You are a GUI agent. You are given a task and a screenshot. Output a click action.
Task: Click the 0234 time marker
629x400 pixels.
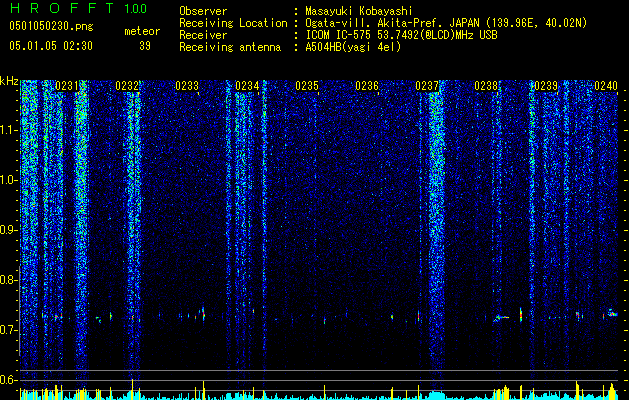pyautogui.click(x=247, y=86)
